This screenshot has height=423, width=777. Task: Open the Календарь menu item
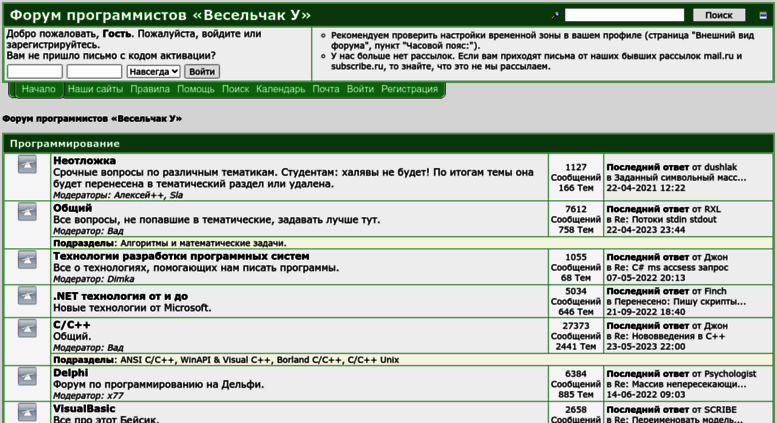(x=280, y=89)
